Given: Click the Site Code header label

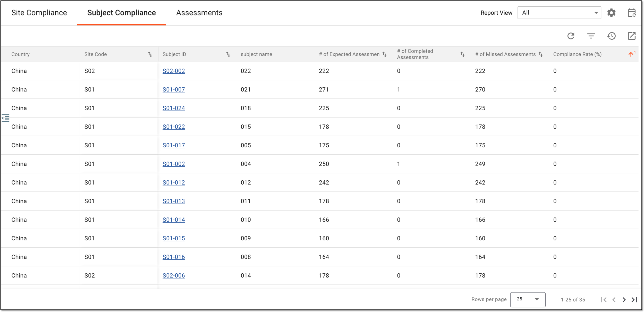Looking at the screenshot, I should pyautogui.click(x=96, y=54).
